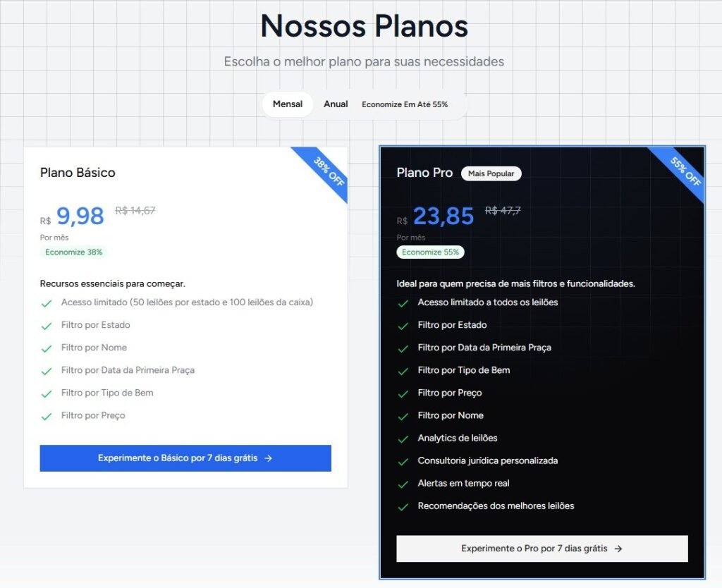Switch billing to Mensal
The width and height of the screenshot is (722, 588).
(x=288, y=104)
